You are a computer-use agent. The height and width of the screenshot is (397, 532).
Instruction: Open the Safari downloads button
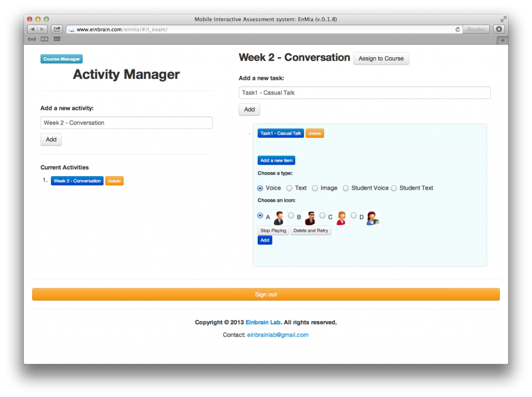[x=499, y=29]
